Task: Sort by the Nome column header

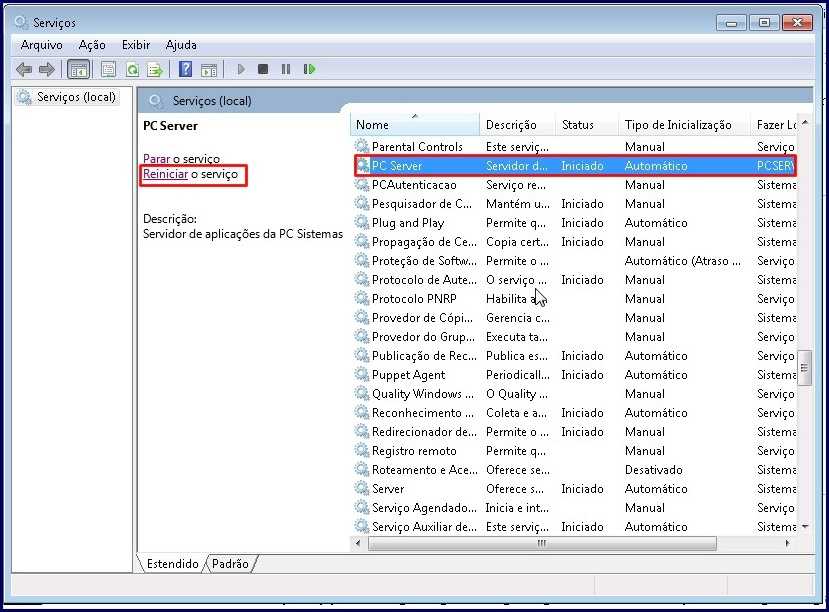Action: point(414,125)
